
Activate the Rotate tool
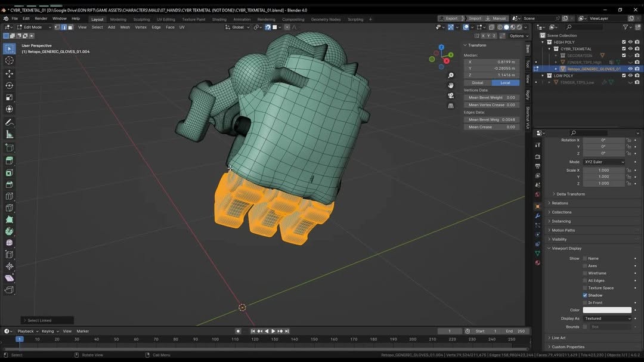click(x=10, y=86)
